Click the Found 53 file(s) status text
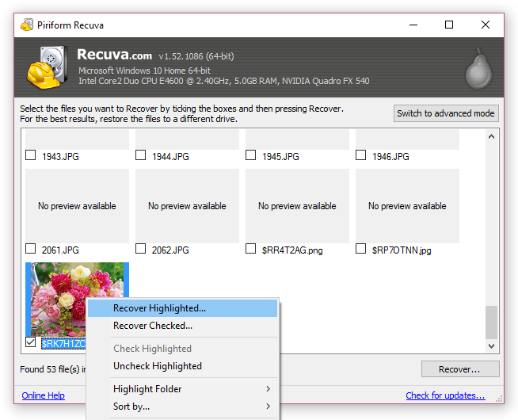 coord(52,369)
